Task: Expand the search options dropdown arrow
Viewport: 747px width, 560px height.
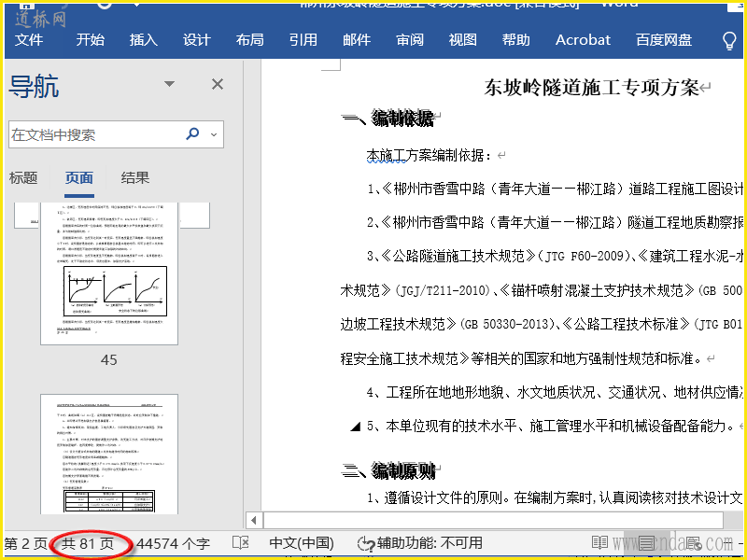Action: click(214, 134)
